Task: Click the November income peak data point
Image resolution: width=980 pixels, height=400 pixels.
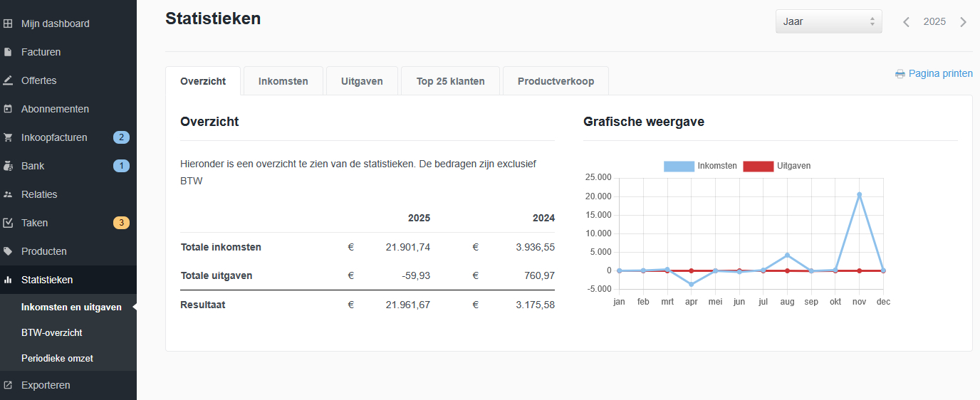Action: coord(859,194)
